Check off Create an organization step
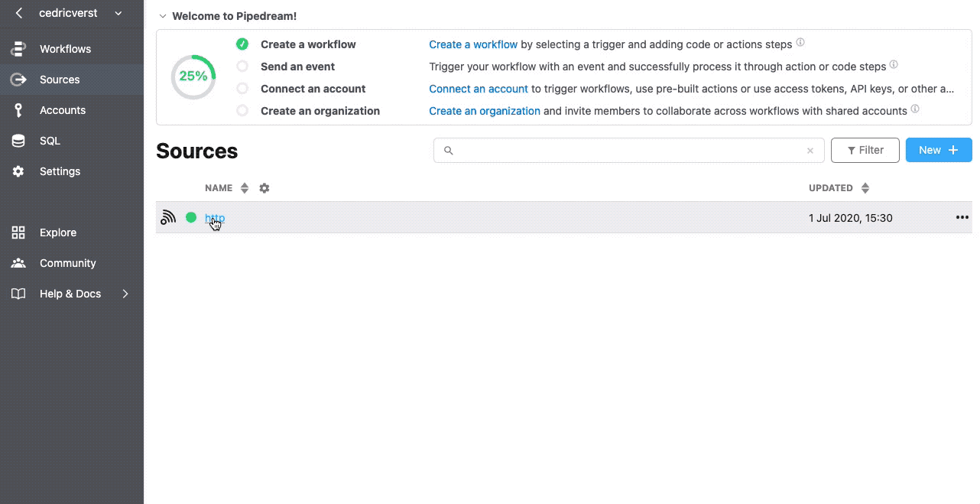980x504 pixels. [242, 111]
